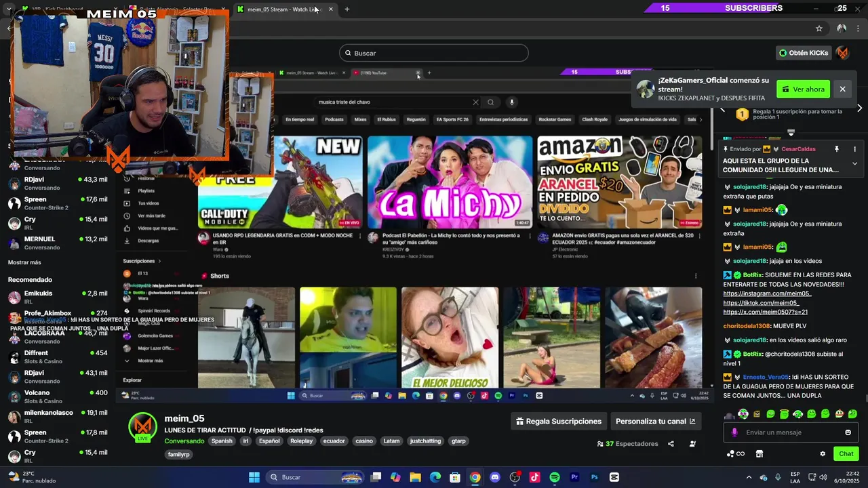Click system tray microphone icon
The height and width of the screenshot is (488, 868).
[778, 477]
